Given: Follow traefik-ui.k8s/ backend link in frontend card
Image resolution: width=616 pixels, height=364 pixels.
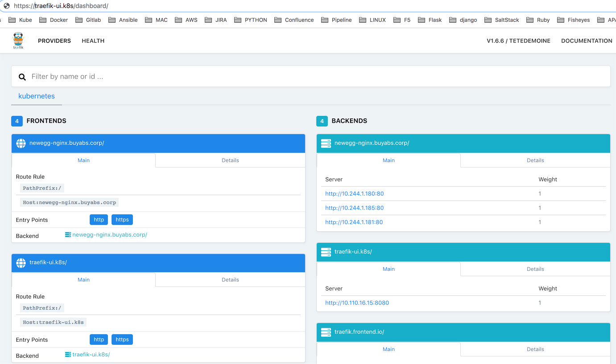Looking at the screenshot, I should tap(87, 355).
